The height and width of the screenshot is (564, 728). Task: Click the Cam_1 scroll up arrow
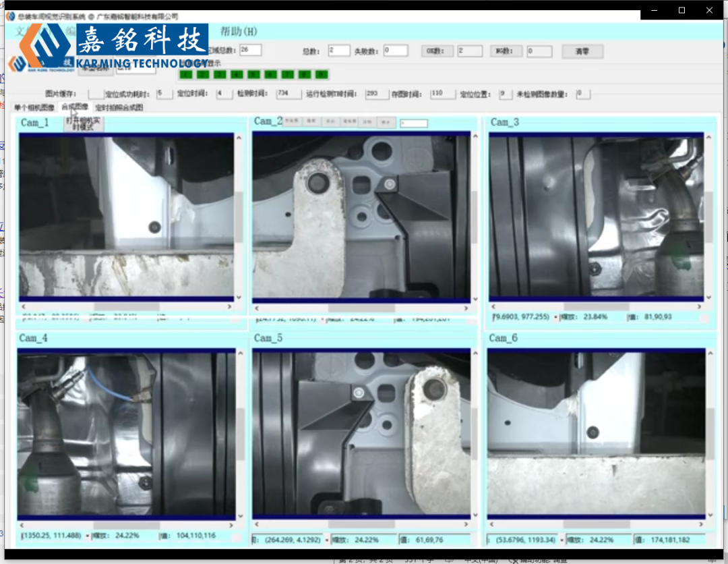point(239,138)
